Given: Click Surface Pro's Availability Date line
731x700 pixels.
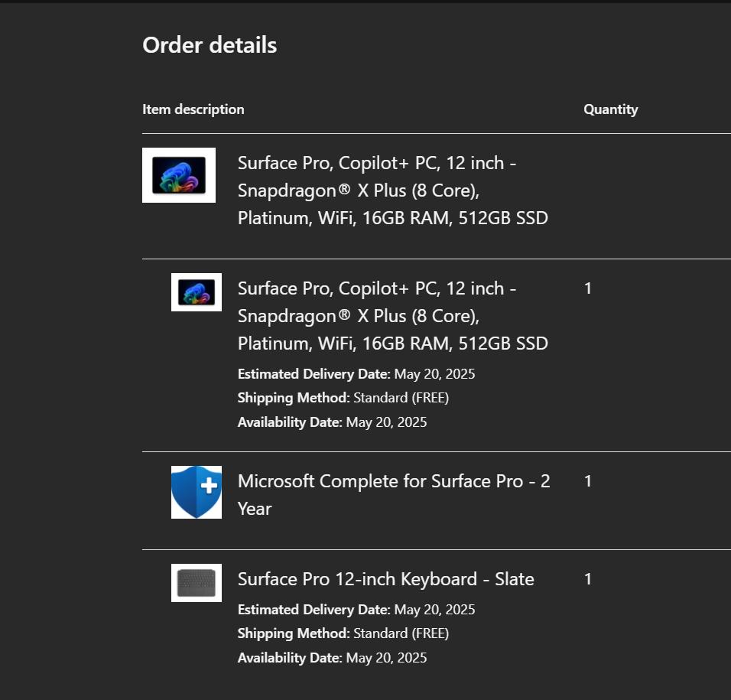Looking at the screenshot, I should 332,422.
